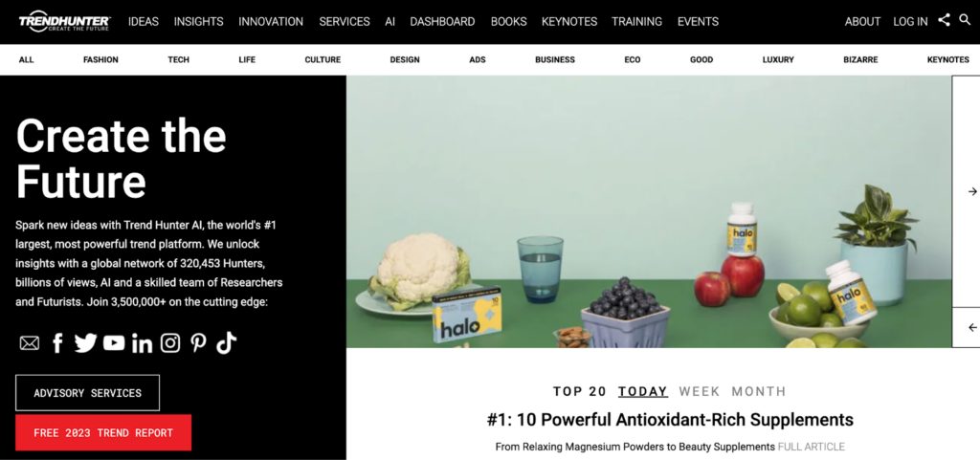
Task: Show next slide with right arrow
Action: (972, 191)
